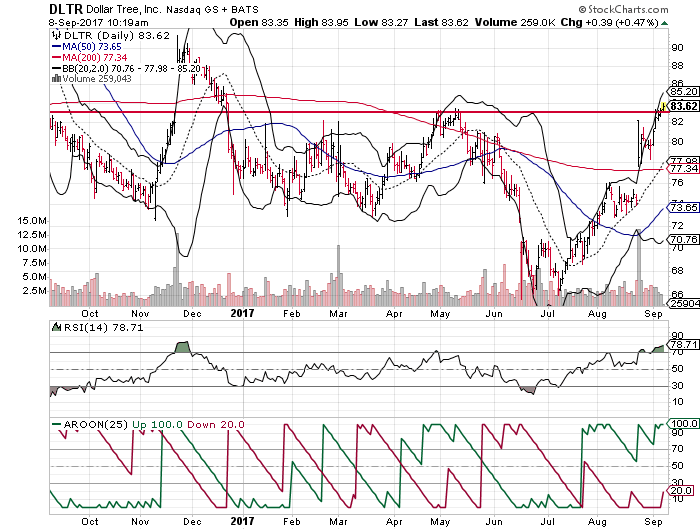Click the green up-arrow next to Chg

[664, 23]
